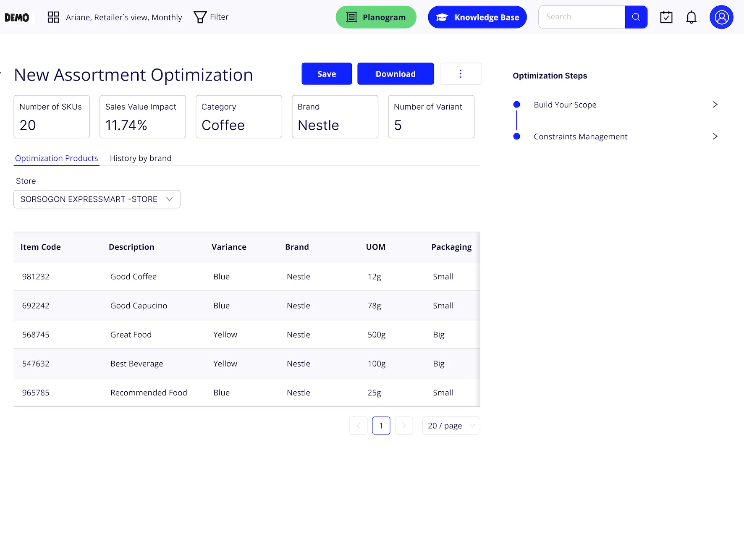Click the UOM column header
Viewport: 744px width, 560px height.
[x=376, y=247]
